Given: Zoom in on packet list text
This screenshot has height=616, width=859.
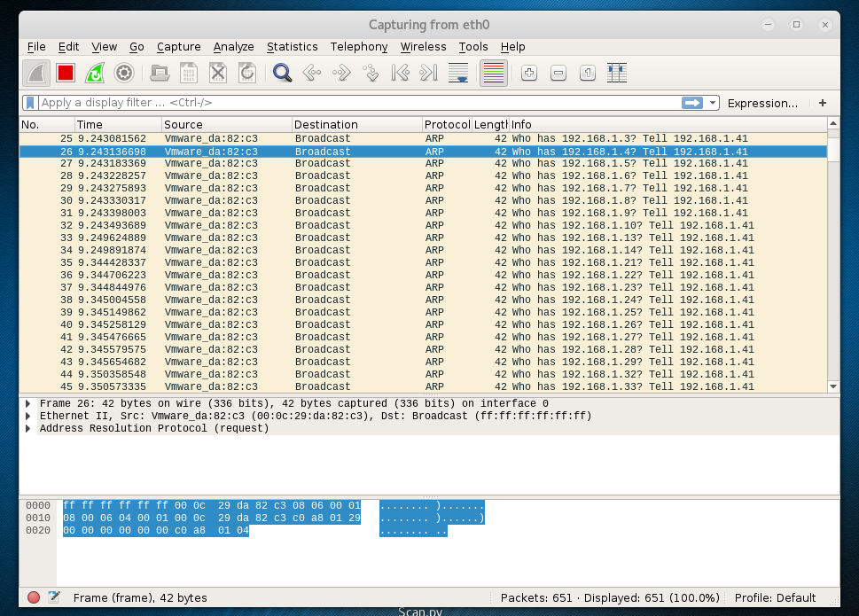Looking at the screenshot, I should tap(528, 73).
